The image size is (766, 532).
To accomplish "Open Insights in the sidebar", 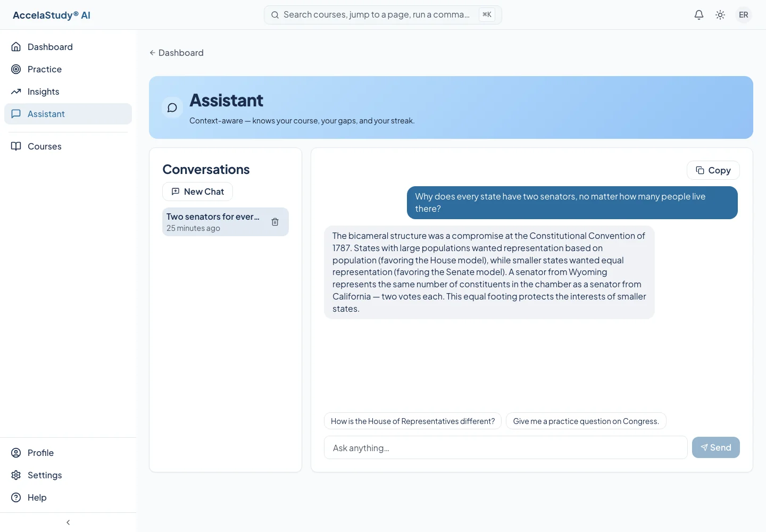I will tap(68, 92).
